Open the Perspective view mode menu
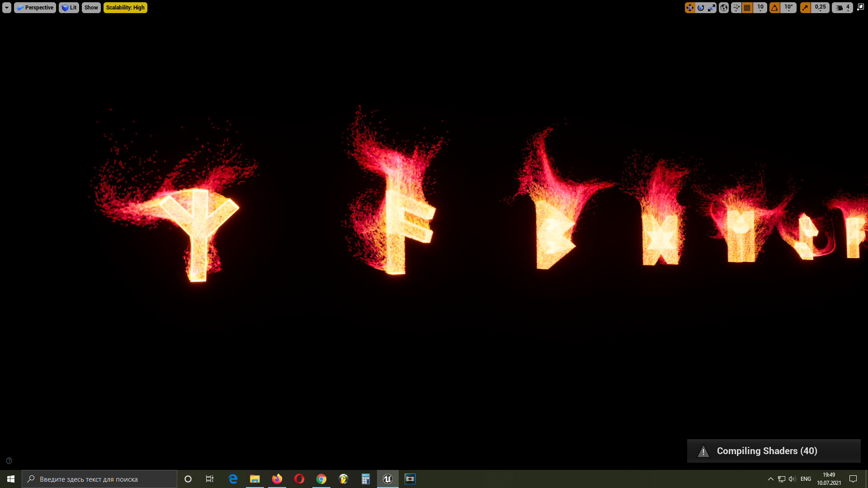The width and height of the screenshot is (868, 488). coord(35,8)
